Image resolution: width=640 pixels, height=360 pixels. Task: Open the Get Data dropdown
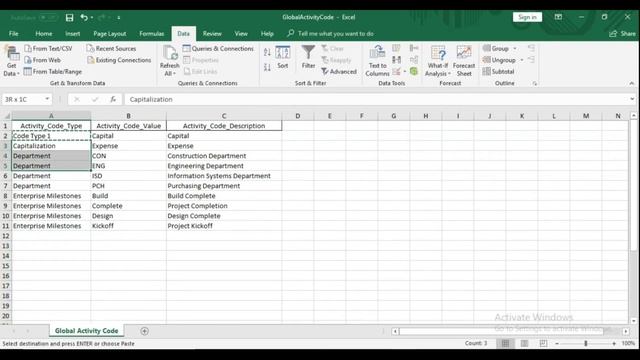tap(11, 61)
